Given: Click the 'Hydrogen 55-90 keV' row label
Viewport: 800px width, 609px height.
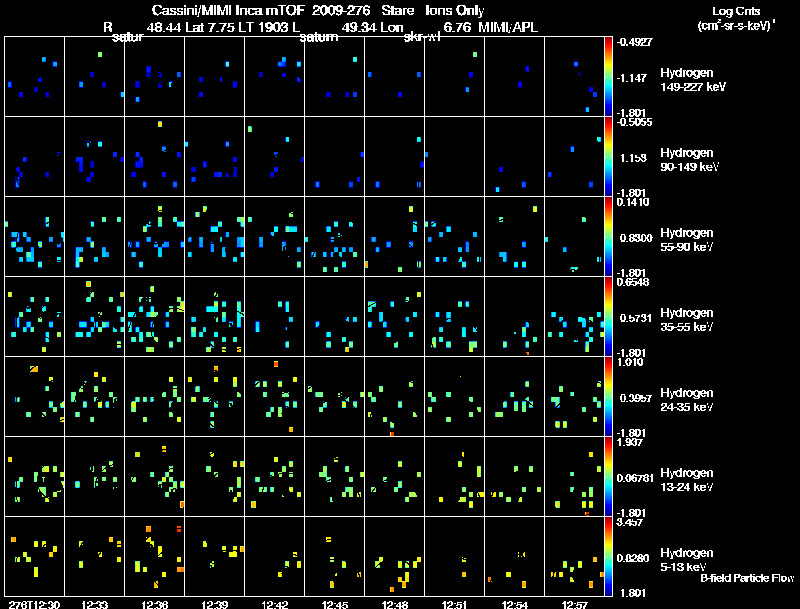Looking at the screenshot, I should click(x=687, y=240).
